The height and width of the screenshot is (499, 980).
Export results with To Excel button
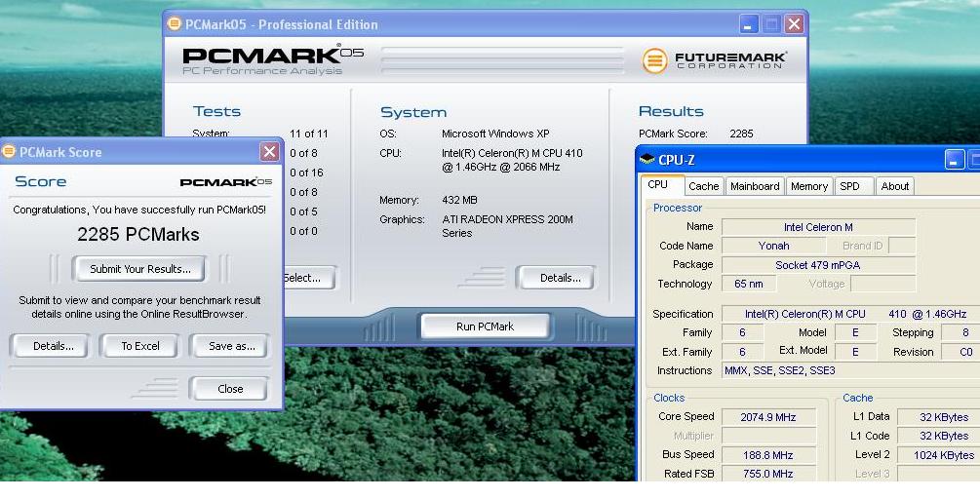point(140,346)
